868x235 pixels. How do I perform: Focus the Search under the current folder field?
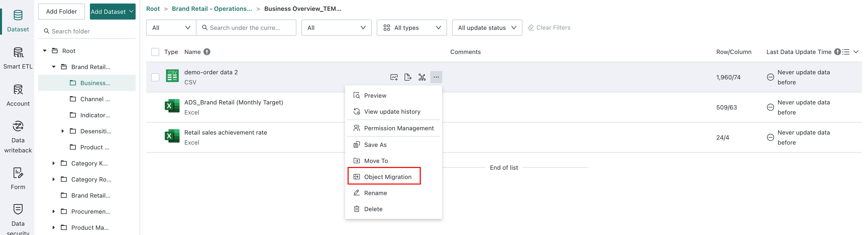[246, 28]
